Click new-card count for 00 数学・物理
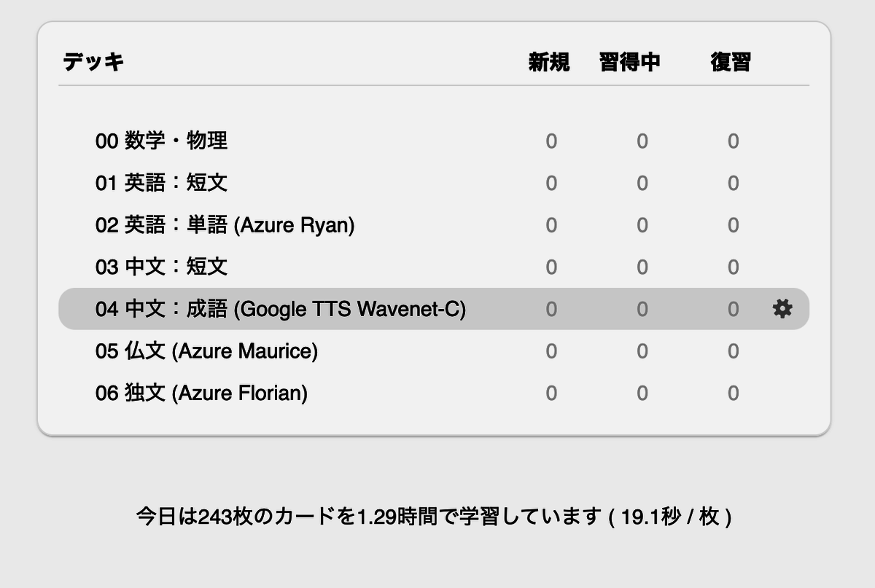 pos(551,141)
